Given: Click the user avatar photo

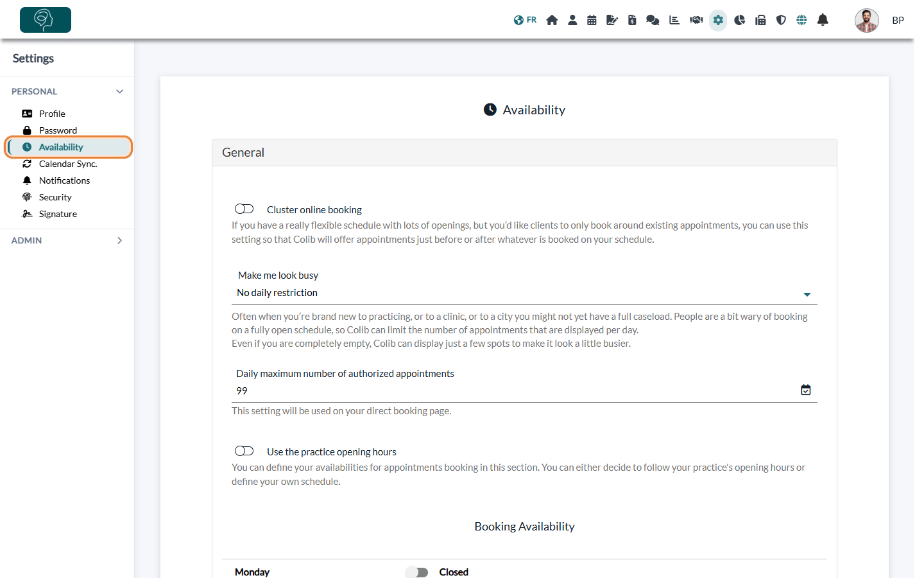Looking at the screenshot, I should 866,21.
